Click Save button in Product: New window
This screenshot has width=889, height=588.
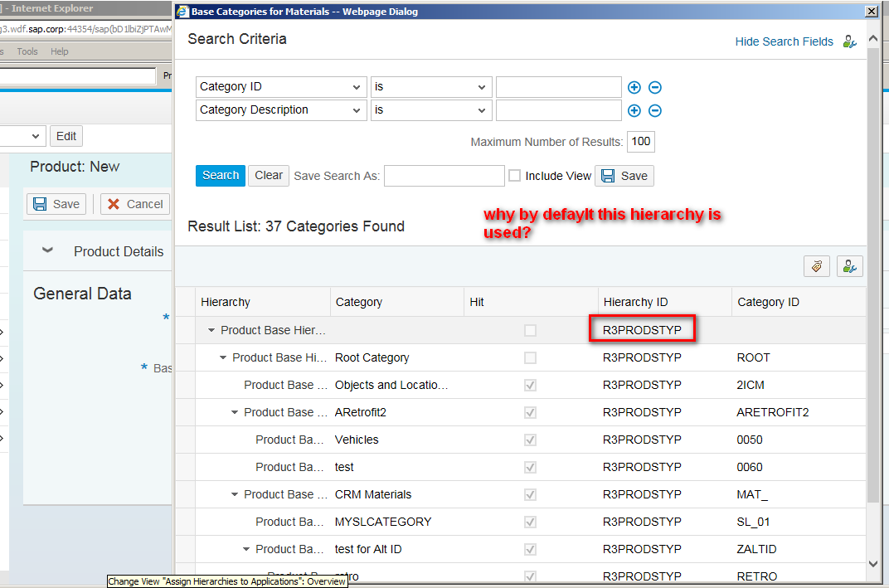(56, 204)
